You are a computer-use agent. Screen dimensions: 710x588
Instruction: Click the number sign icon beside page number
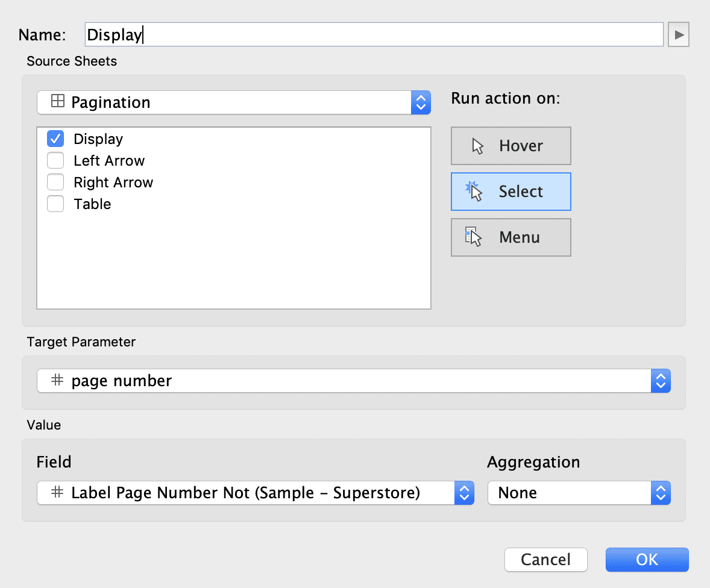(x=57, y=381)
